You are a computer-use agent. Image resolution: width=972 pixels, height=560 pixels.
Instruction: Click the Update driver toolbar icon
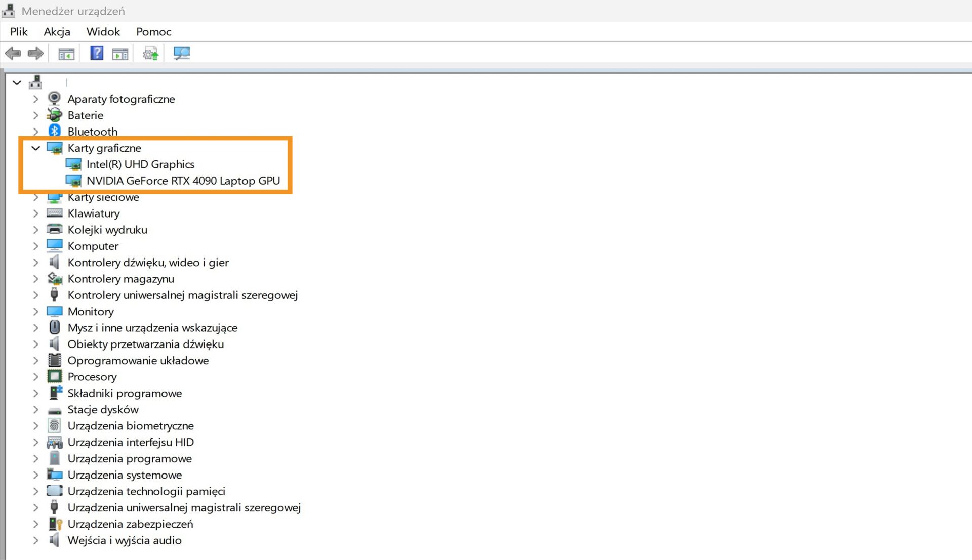150,53
